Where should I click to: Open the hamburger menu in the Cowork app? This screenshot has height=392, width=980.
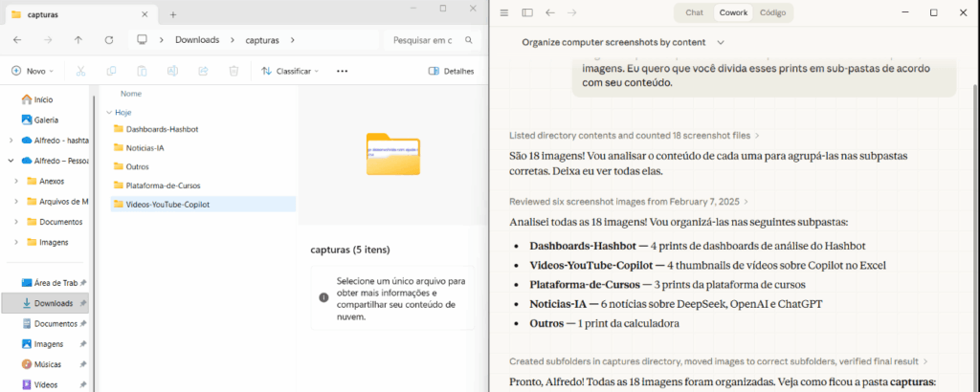(504, 12)
